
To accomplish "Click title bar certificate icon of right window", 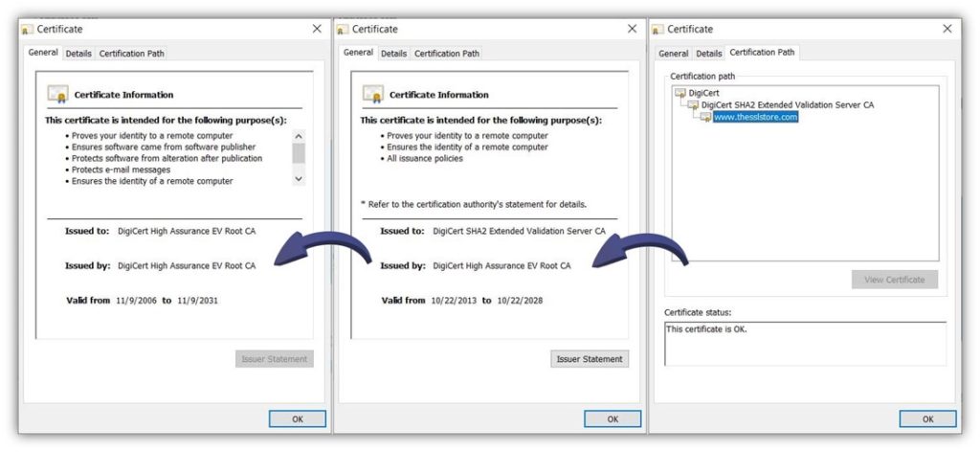I will coord(657,30).
